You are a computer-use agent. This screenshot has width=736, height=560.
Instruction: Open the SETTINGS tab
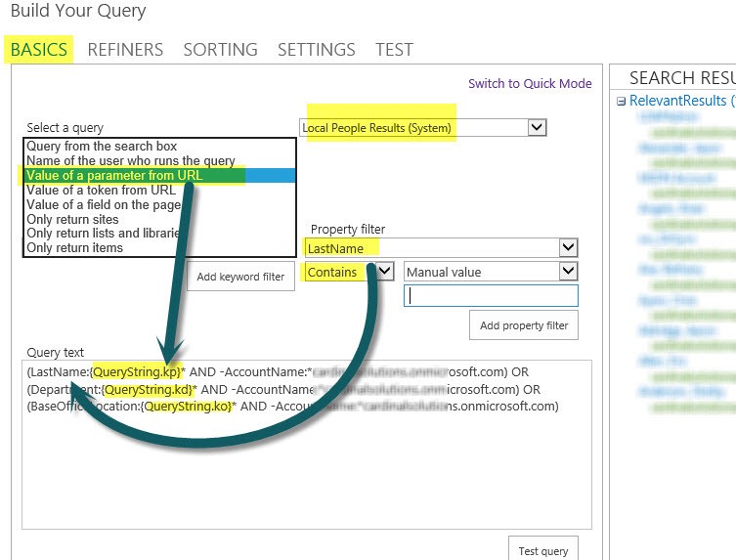pos(316,49)
